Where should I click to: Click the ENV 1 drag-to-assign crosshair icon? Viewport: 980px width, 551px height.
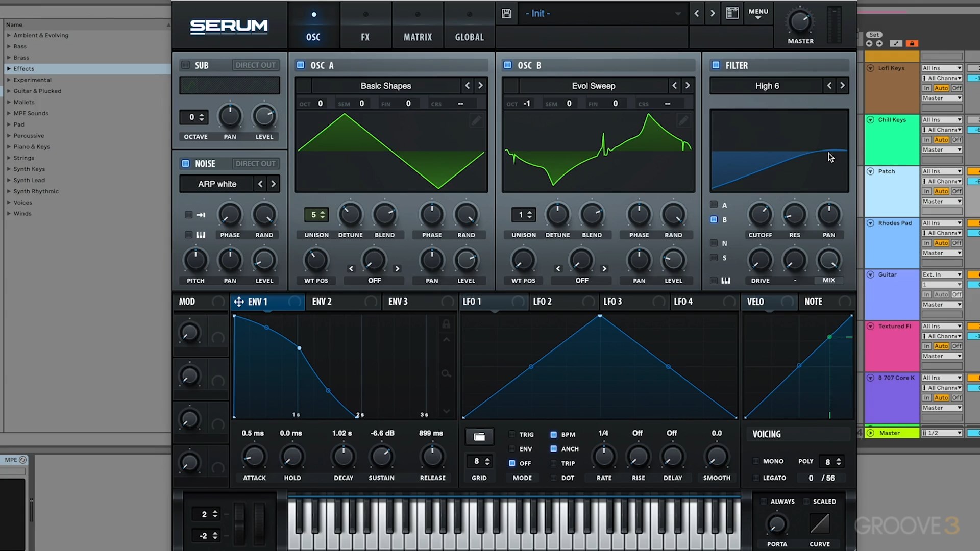238,302
